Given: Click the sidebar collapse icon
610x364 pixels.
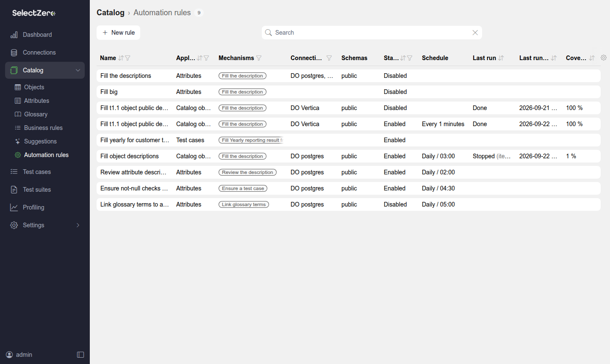Looking at the screenshot, I should pyautogui.click(x=80, y=355).
